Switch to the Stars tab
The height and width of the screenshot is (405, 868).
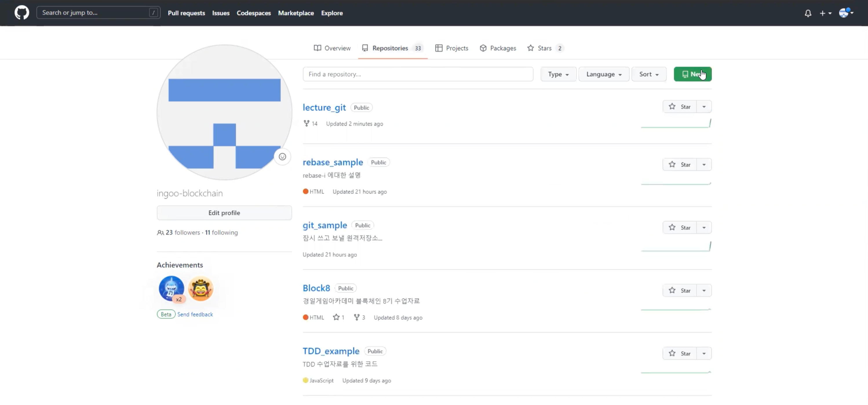(544, 48)
